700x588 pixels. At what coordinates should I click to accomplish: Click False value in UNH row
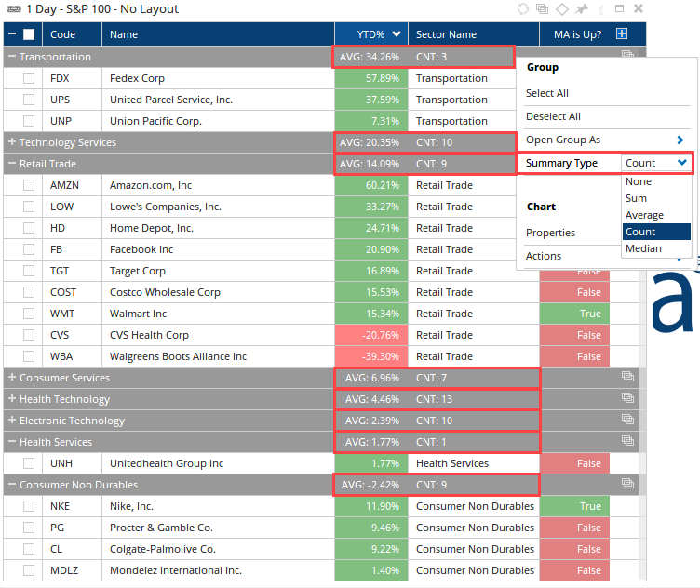(x=574, y=463)
